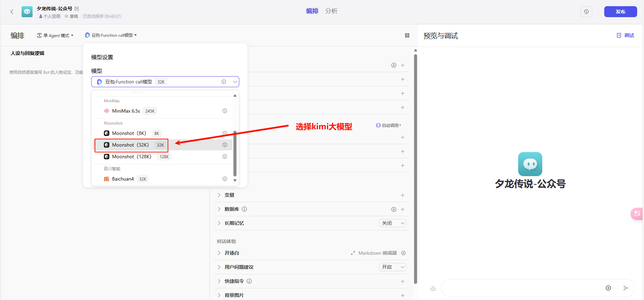The image size is (644, 300).
Task: Click the 调试 debug link
Action: click(625, 35)
